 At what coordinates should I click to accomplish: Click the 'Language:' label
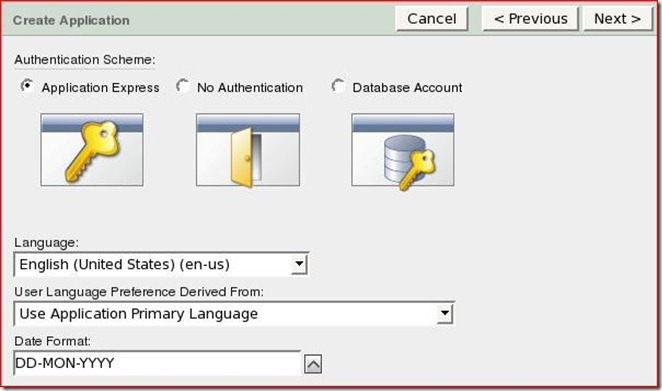[x=46, y=243]
